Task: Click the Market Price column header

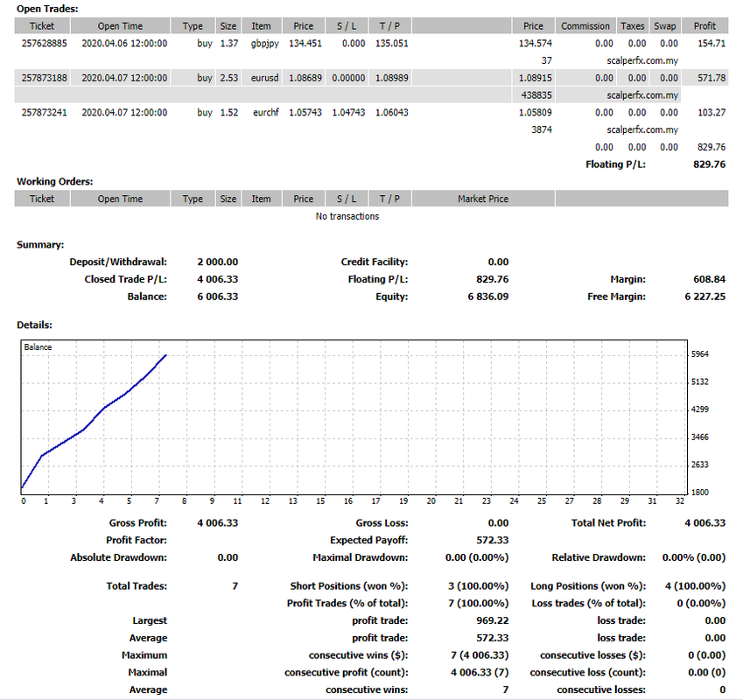Action: 482,199
